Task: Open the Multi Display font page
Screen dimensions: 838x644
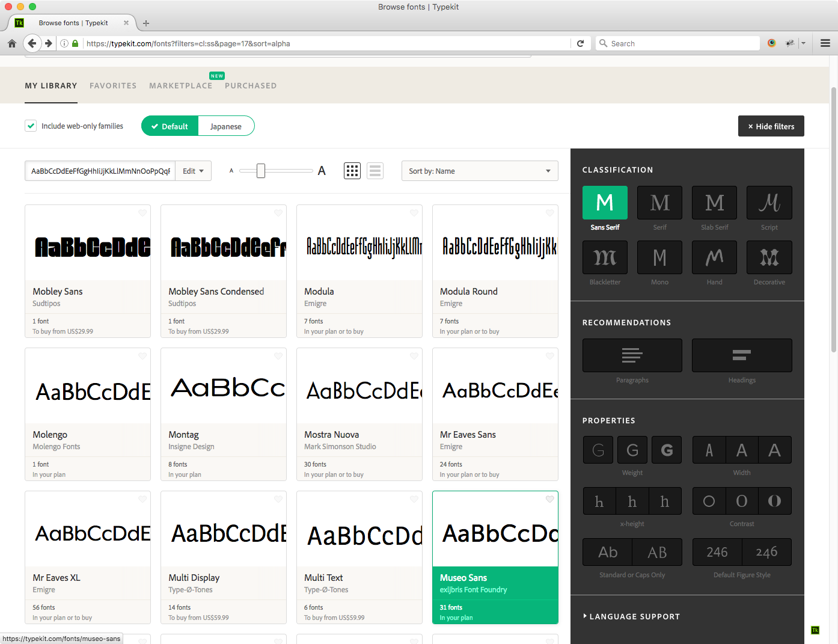Action: tap(224, 557)
